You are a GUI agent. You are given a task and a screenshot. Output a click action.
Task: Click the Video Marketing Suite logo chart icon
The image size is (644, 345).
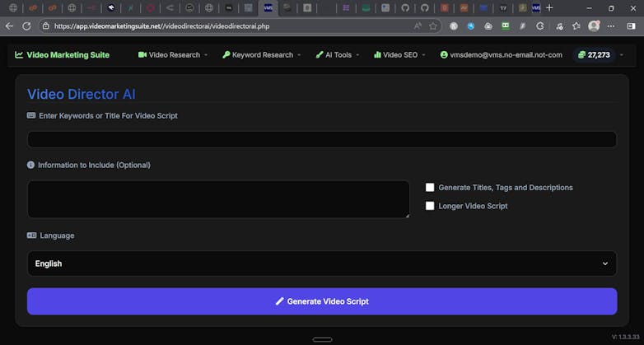coord(19,55)
